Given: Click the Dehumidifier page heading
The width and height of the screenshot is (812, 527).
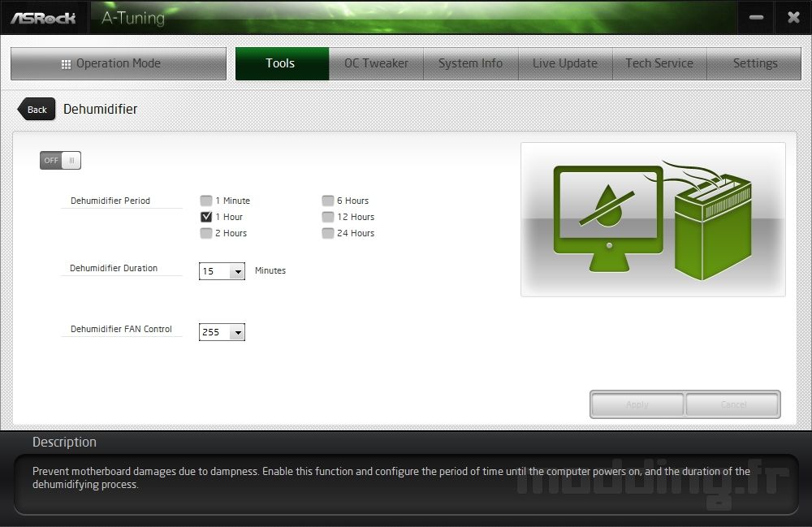Looking at the screenshot, I should point(101,110).
